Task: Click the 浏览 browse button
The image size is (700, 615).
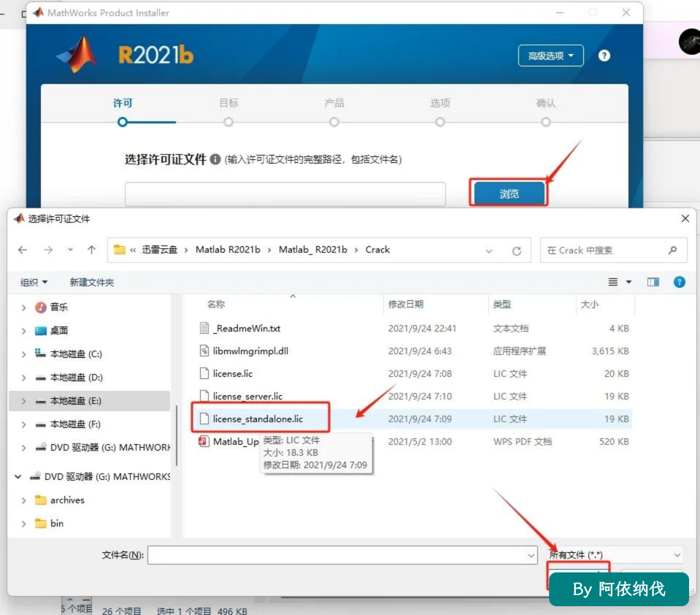Action: (509, 194)
